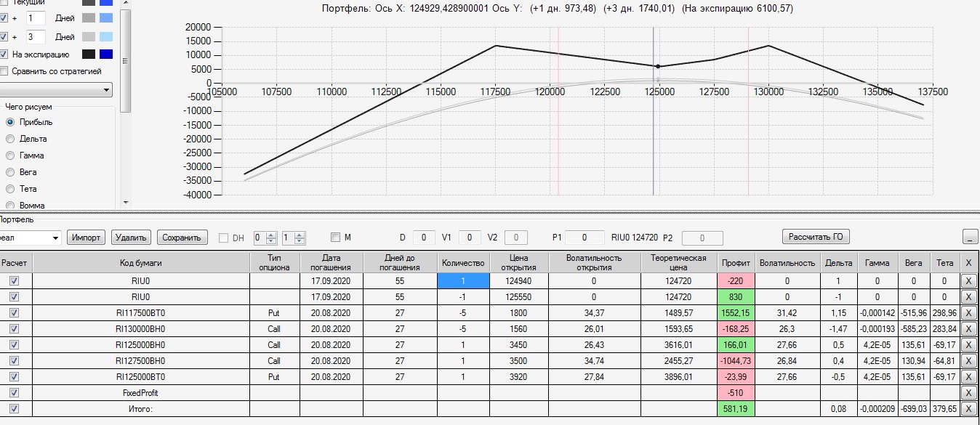Click the Удалить button
The height and width of the screenshot is (425, 980).
point(132,238)
